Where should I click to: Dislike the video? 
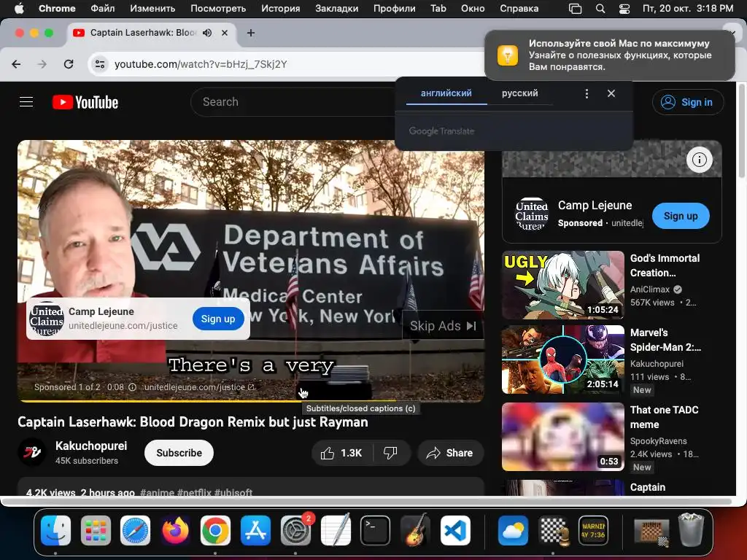[x=391, y=453]
